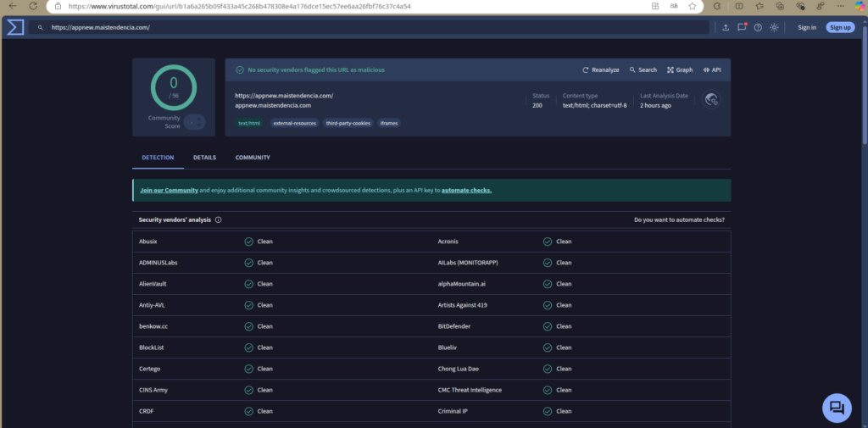This screenshot has width=868, height=428.
Task: Focus the VirusTotal URL search field
Action: tap(370, 27)
